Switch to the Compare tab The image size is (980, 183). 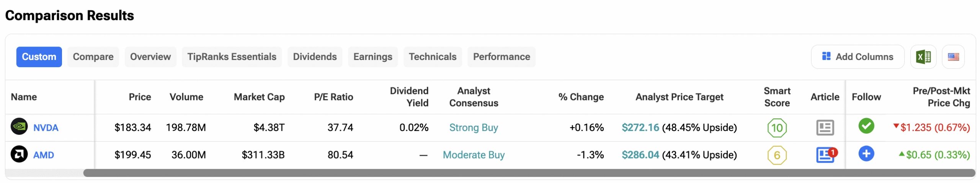coord(93,57)
